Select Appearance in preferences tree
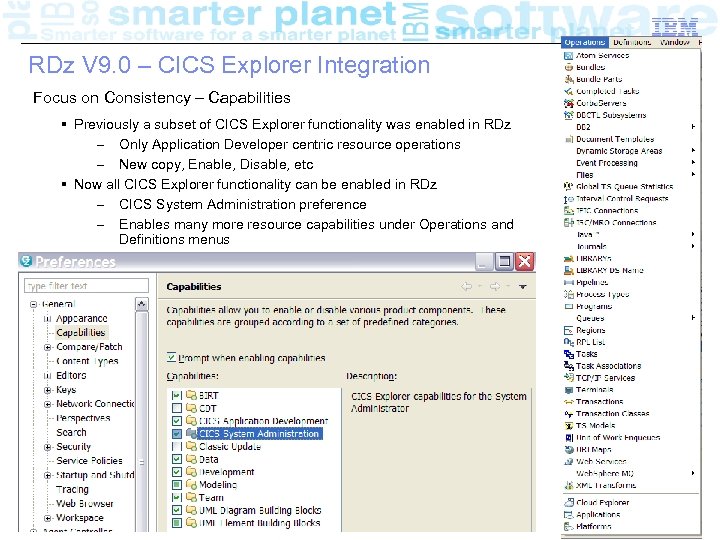720x540 pixels. [82, 318]
